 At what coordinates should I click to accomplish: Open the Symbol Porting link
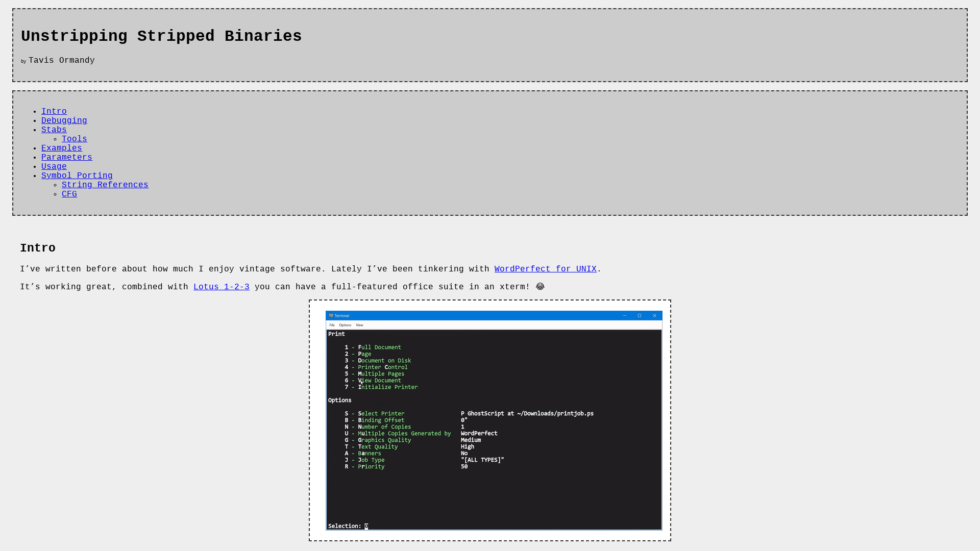point(77,176)
